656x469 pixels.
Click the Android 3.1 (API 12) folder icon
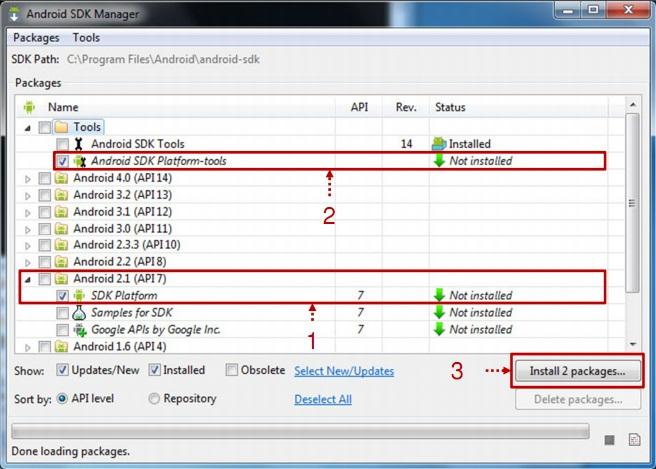(62, 212)
